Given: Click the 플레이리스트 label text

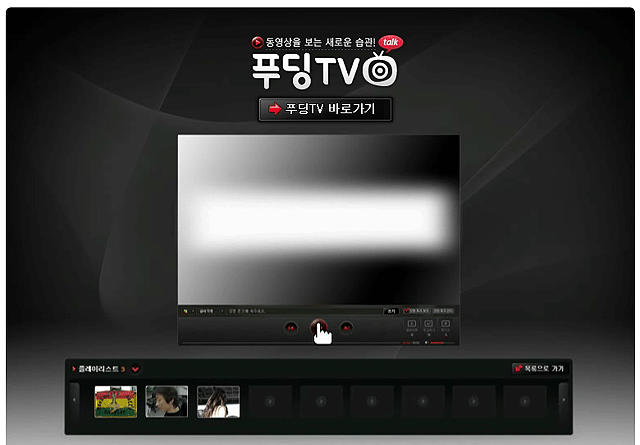Looking at the screenshot, I should pos(98,369).
